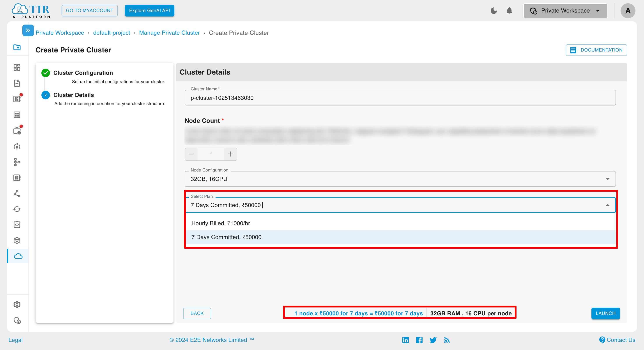
Task: Click Explore GenAI API button
Action: [x=149, y=11]
